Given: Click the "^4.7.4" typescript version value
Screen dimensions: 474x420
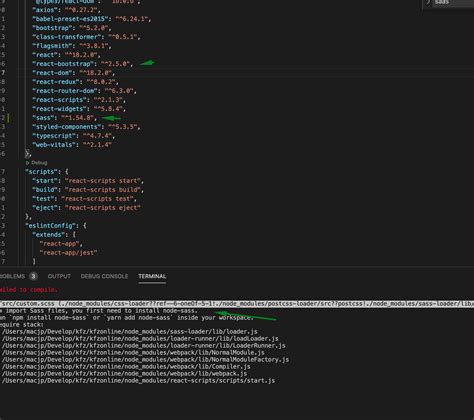Looking at the screenshot, I should (x=98, y=136).
